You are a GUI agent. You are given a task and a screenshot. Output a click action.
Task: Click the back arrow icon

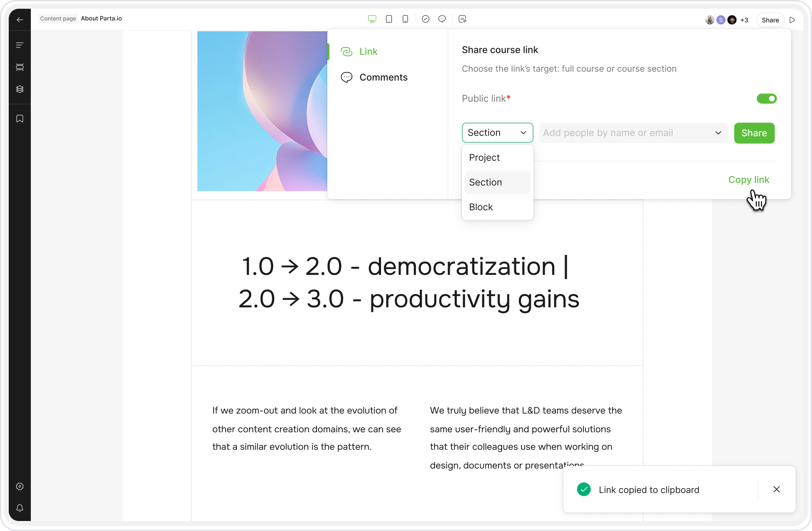click(x=20, y=20)
